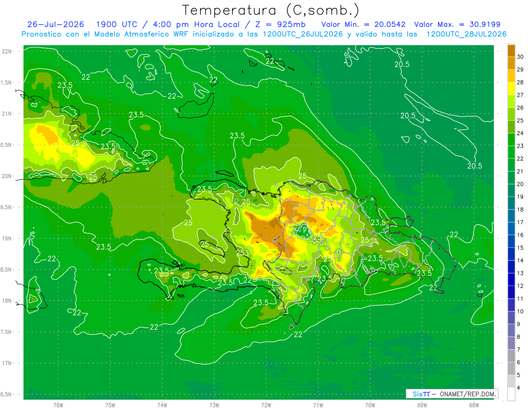Click the 72W longitude axis label
The height and width of the screenshot is (411, 532).
tap(266, 405)
